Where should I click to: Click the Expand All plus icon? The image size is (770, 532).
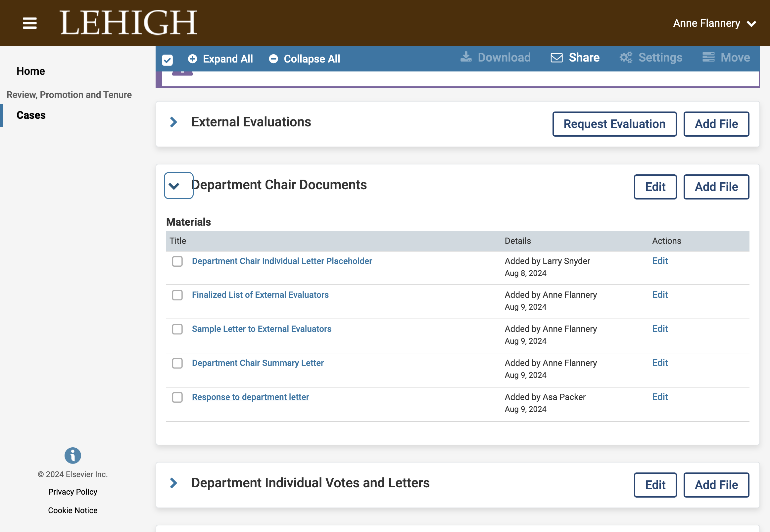[192, 59]
